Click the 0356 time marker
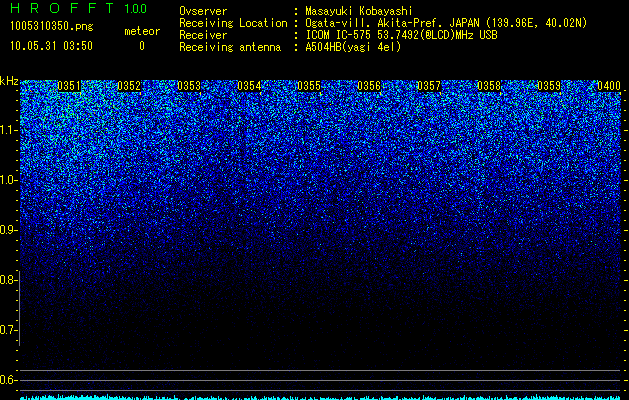629x400 pixels. (x=369, y=86)
